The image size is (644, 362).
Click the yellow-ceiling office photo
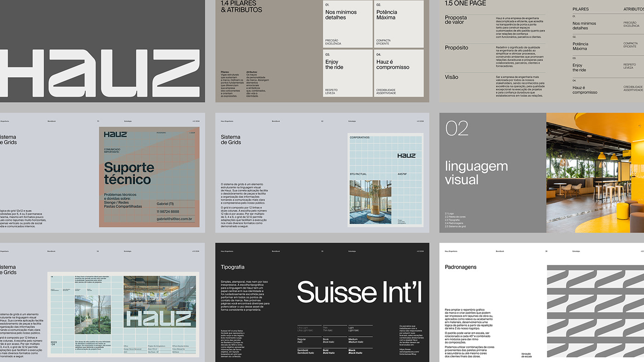595,173
